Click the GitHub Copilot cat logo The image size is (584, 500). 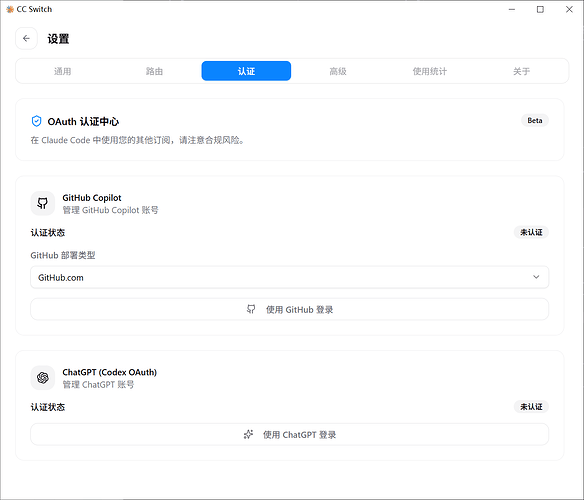coord(42,203)
